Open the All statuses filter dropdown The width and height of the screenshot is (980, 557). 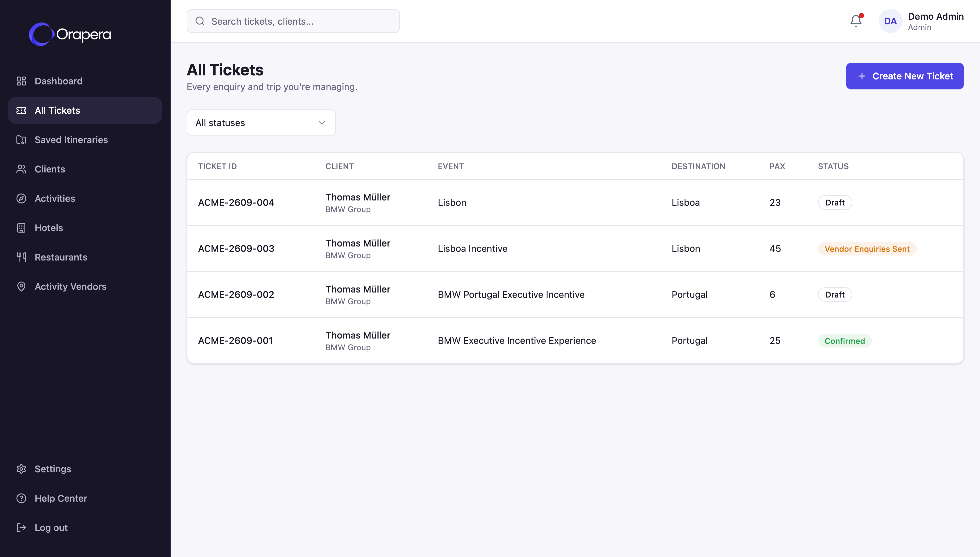tap(261, 123)
